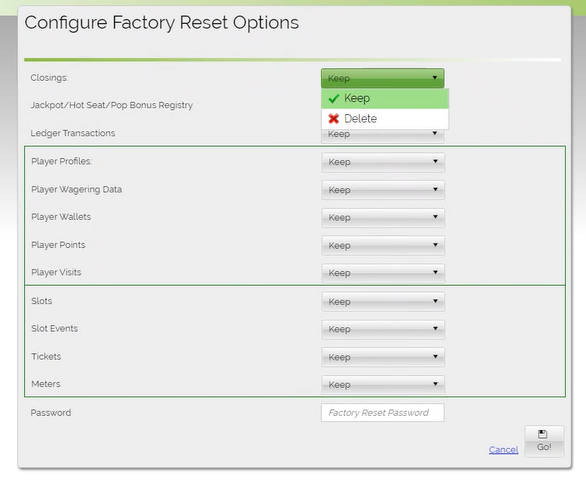Click the Cancel link

503,449
